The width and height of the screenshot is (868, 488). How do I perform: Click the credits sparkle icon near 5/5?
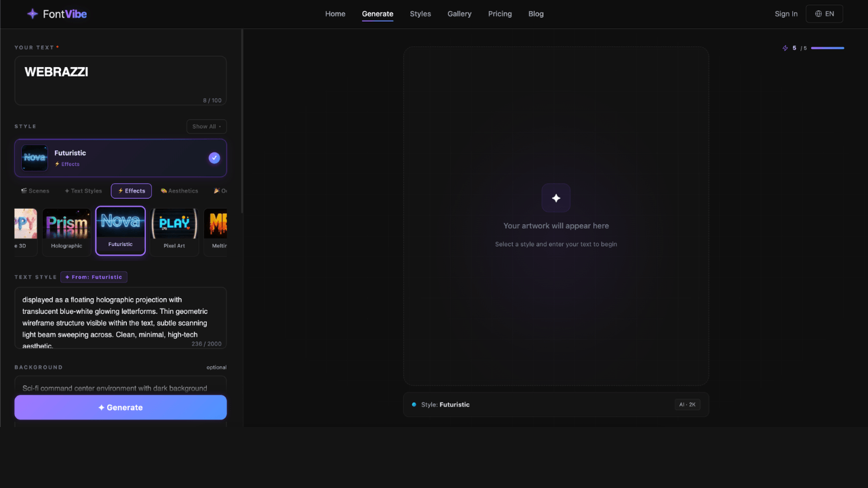tap(785, 48)
